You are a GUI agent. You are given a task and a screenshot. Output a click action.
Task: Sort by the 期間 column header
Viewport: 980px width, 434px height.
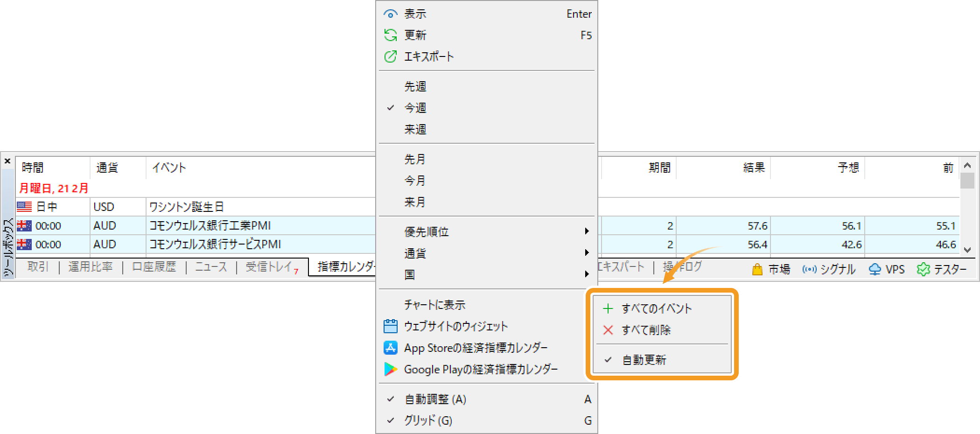click(x=638, y=168)
